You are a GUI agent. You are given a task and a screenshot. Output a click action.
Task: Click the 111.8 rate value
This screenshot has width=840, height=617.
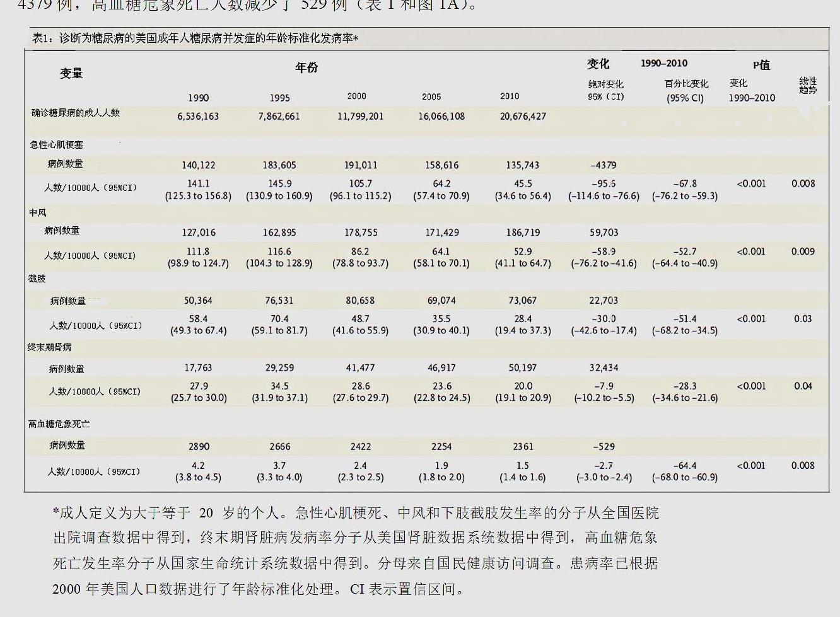(x=198, y=251)
